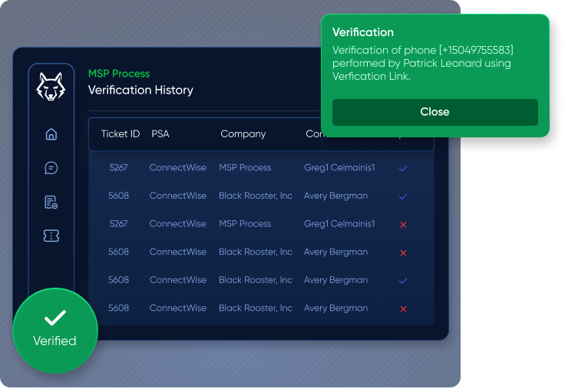Sort by the Ticket ID column header

click(x=121, y=133)
